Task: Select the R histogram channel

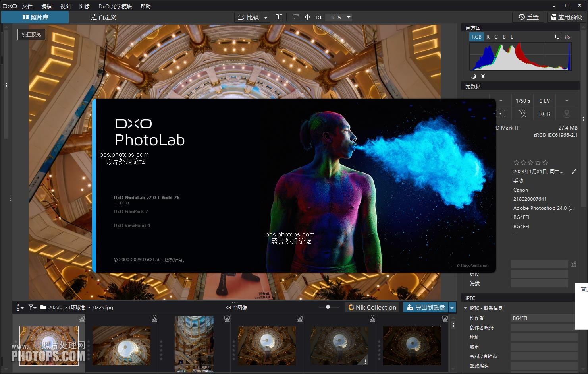Action: (x=488, y=37)
